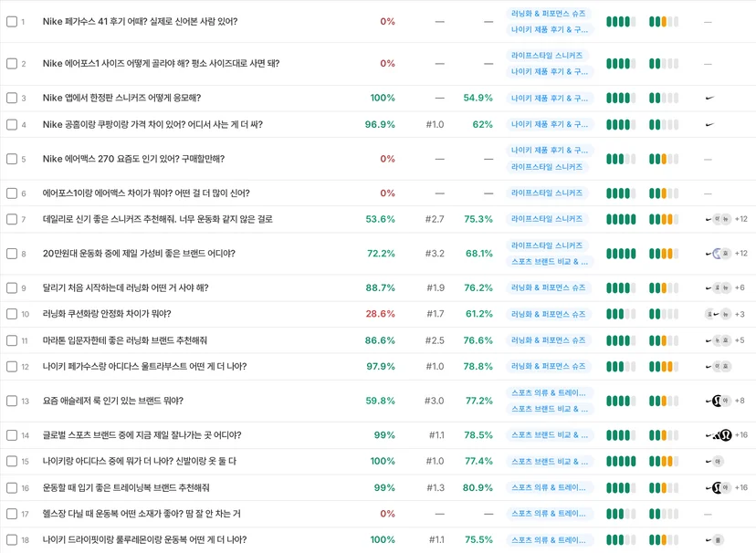Select the checkbox for row 10
This screenshot has height=553, width=756.
click(12, 314)
